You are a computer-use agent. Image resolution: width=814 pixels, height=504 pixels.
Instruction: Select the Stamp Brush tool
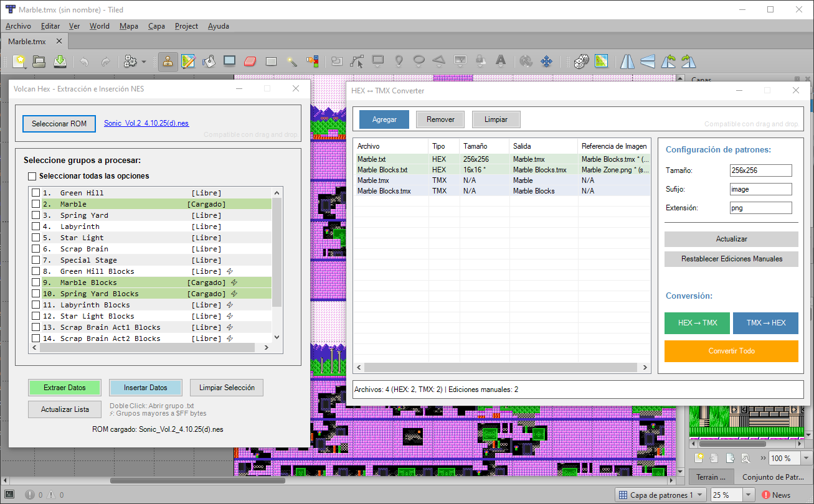coord(168,61)
